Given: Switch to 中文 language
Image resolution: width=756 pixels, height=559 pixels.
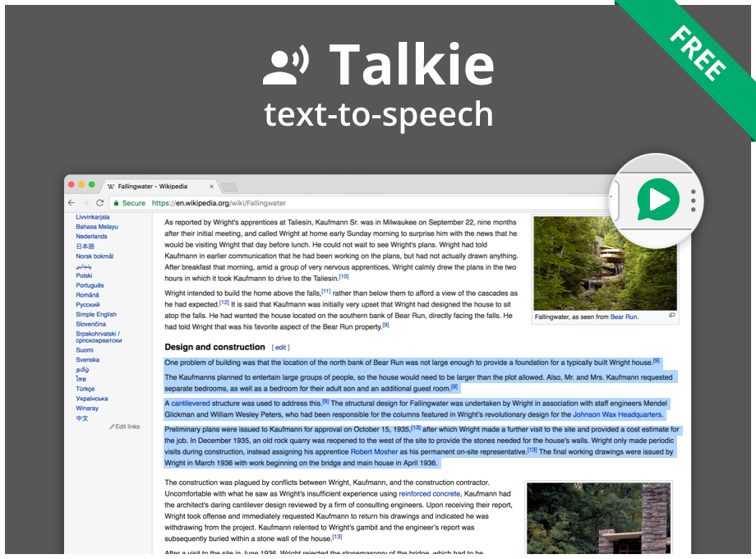Looking at the screenshot, I should coord(82,418).
